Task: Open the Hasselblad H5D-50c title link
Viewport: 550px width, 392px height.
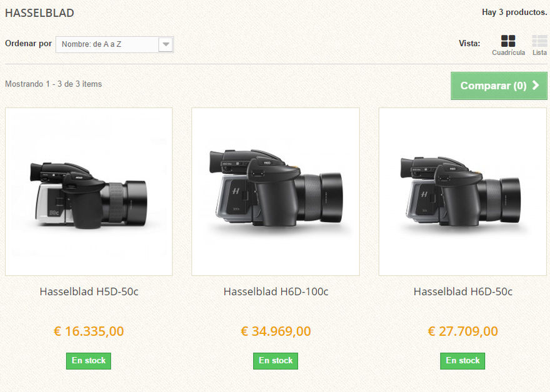Action: pos(89,291)
